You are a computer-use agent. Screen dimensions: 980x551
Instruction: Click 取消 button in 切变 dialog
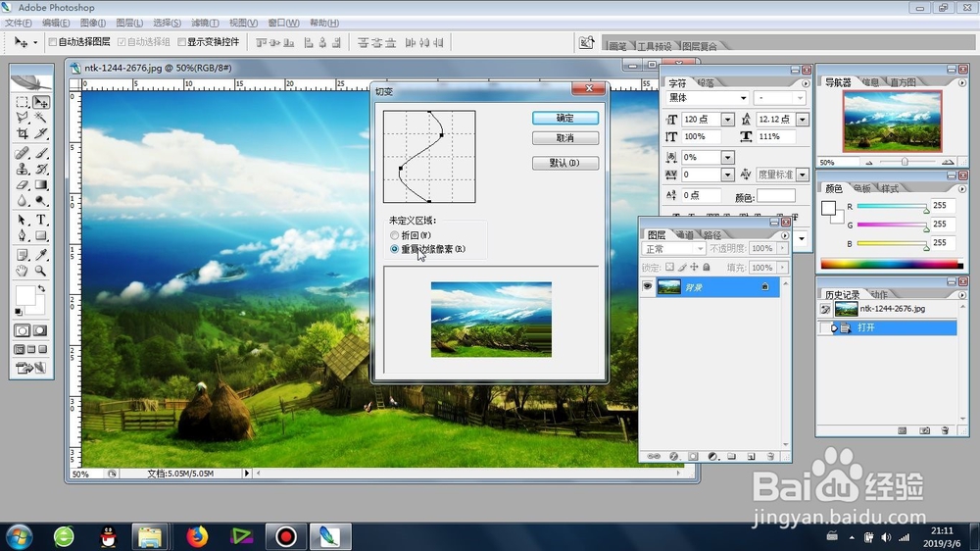point(565,137)
